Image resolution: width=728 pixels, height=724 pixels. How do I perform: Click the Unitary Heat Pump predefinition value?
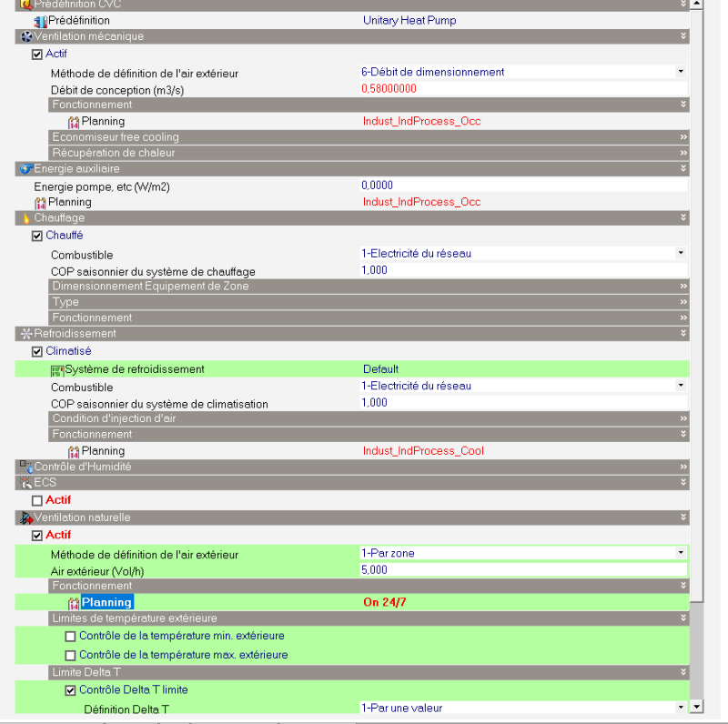coord(409,20)
